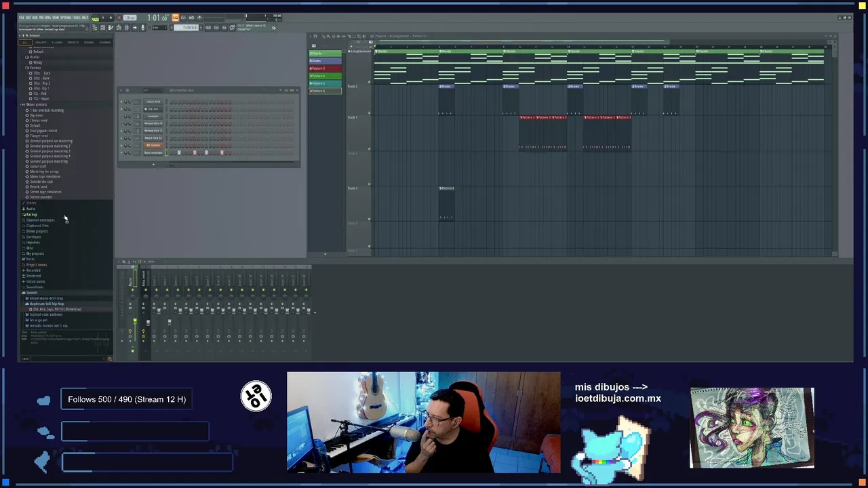Screen dimensions: 868x488
Task: Click the Browser search magnifier icon
Action: coord(110,359)
